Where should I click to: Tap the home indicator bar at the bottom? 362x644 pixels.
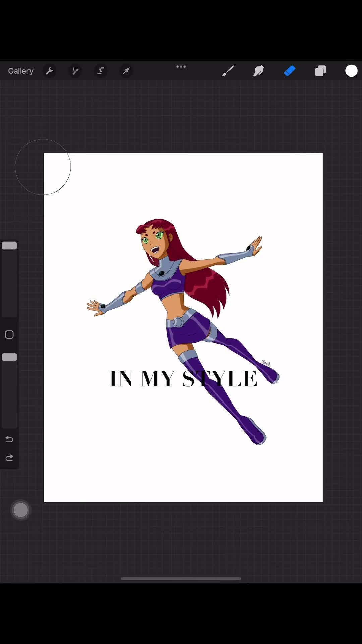pyautogui.click(x=181, y=579)
